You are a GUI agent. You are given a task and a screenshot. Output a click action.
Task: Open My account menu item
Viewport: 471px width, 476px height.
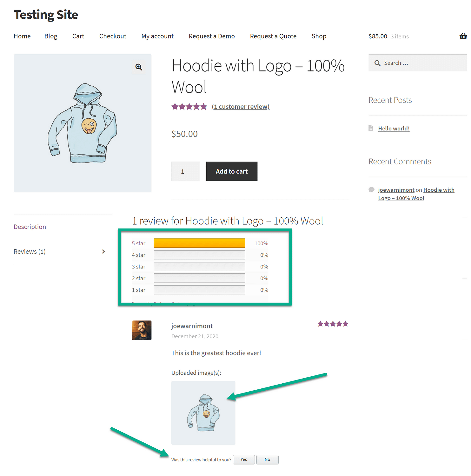click(157, 36)
